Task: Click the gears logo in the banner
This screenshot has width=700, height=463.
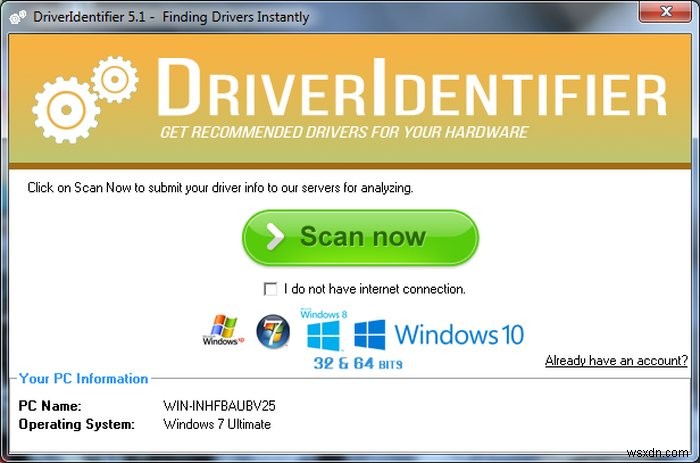Action: [x=85, y=99]
